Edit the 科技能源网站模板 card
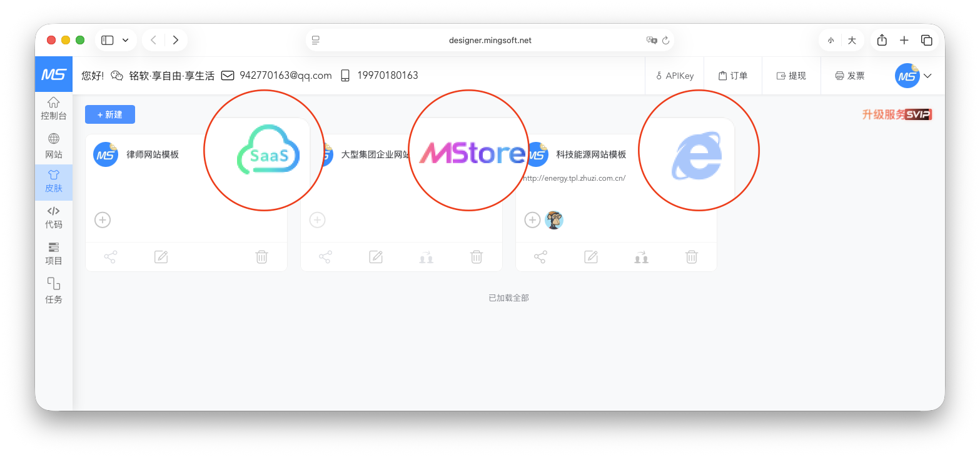The height and width of the screenshot is (457, 980). coord(591,257)
